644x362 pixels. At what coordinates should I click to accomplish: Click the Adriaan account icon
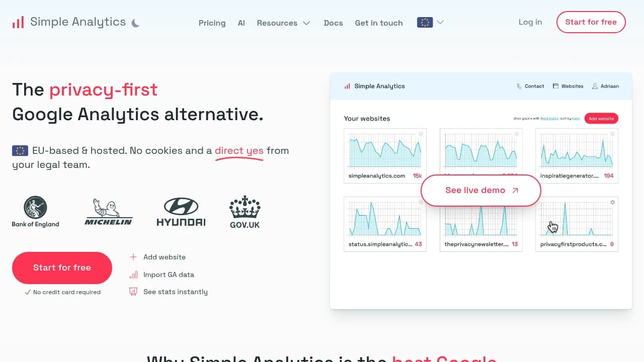[x=594, y=86]
